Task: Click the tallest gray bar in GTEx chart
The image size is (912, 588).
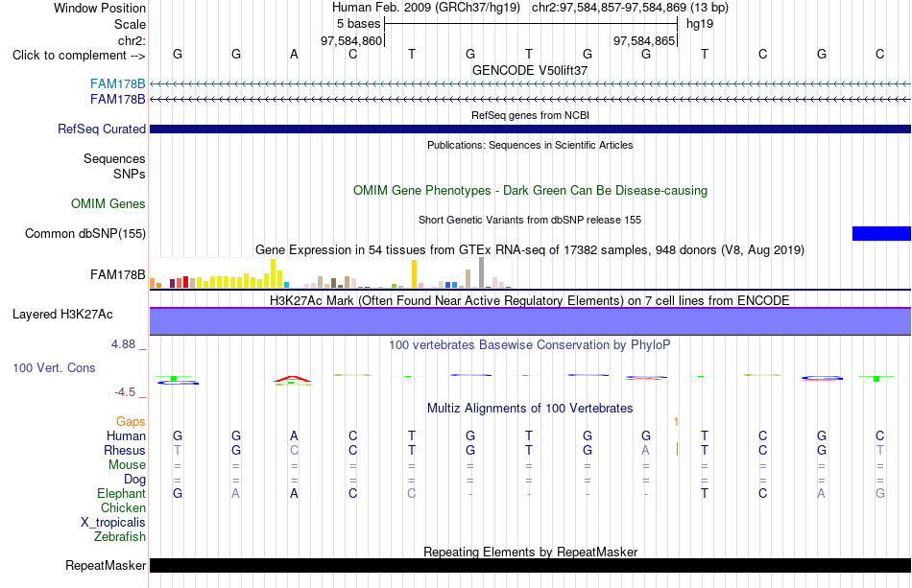Action: (x=482, y=272)
